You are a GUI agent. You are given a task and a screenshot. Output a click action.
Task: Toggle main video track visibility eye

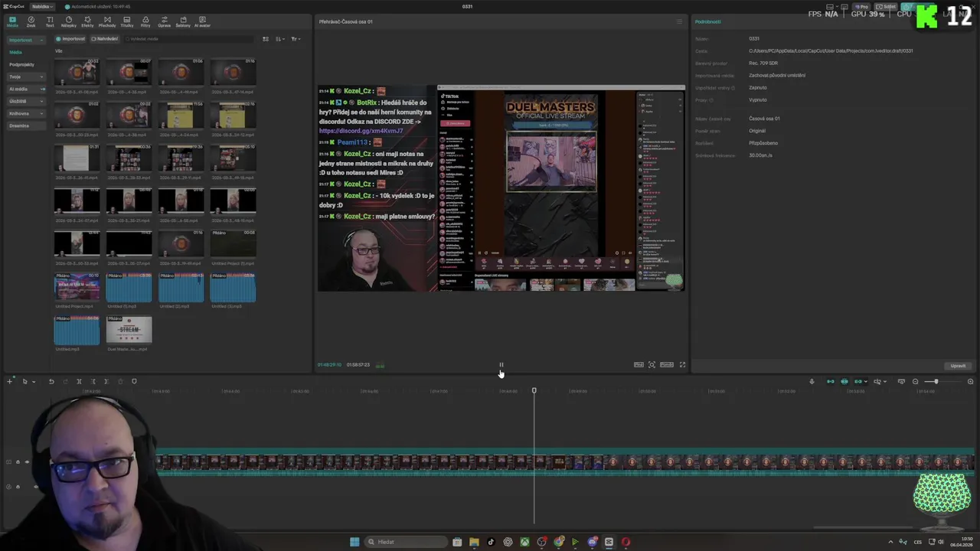click(27, 461)
